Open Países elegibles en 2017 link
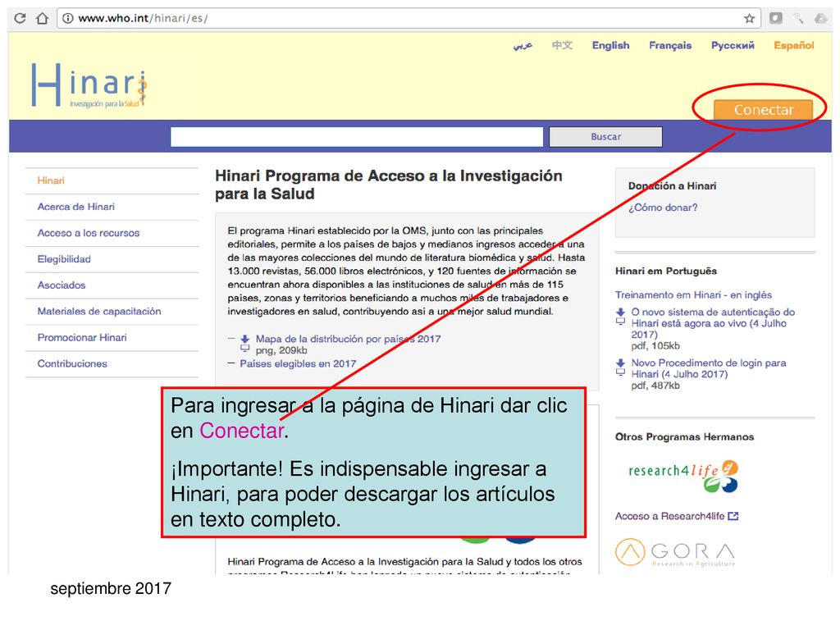 (298, 363)
